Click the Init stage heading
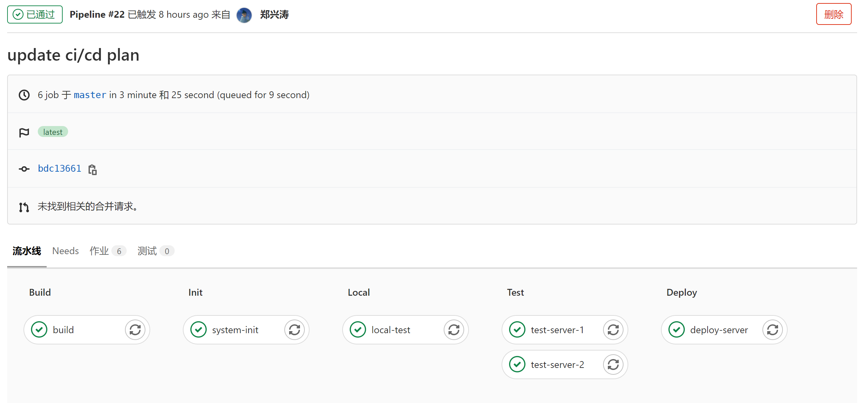868x403 pixels. [195, 292]
